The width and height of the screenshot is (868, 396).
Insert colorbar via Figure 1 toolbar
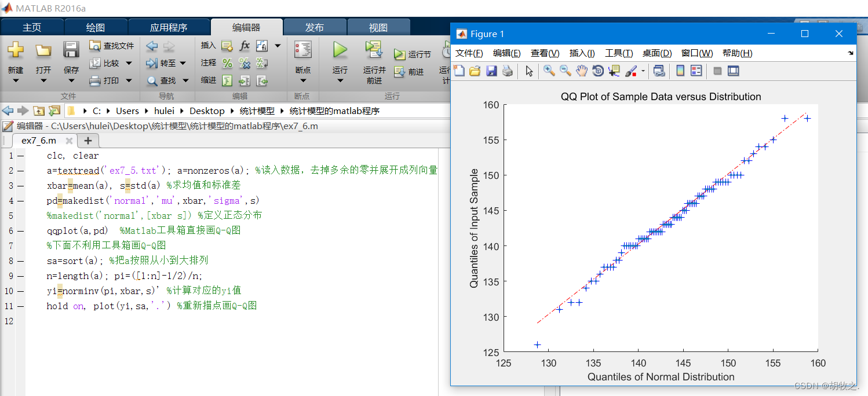tap(680, 71)
